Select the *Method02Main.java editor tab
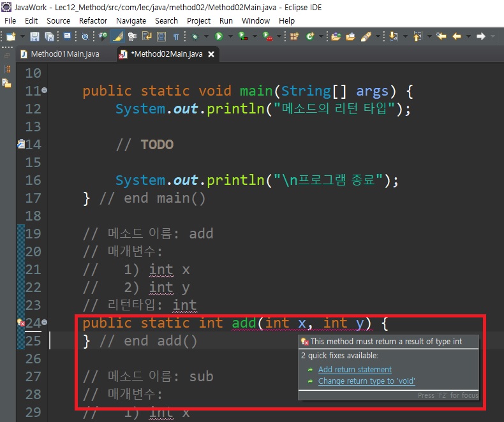This screenshot has width=504, height=422. pos(167,54)
